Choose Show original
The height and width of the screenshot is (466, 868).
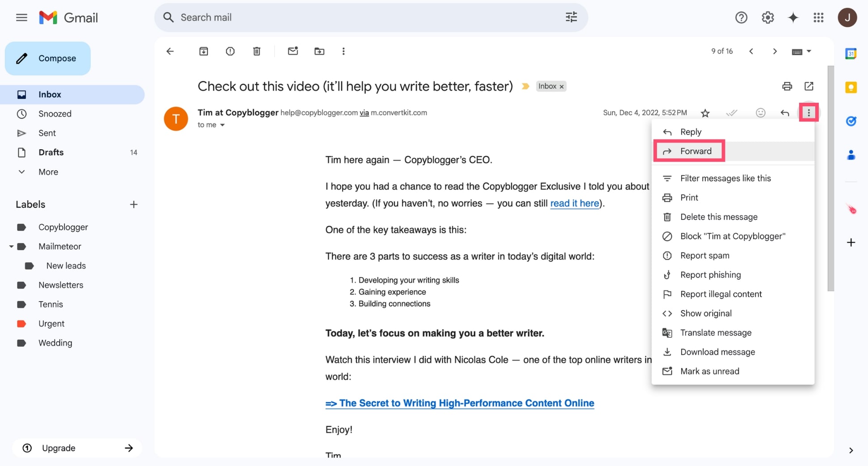(x=733, y=313)
